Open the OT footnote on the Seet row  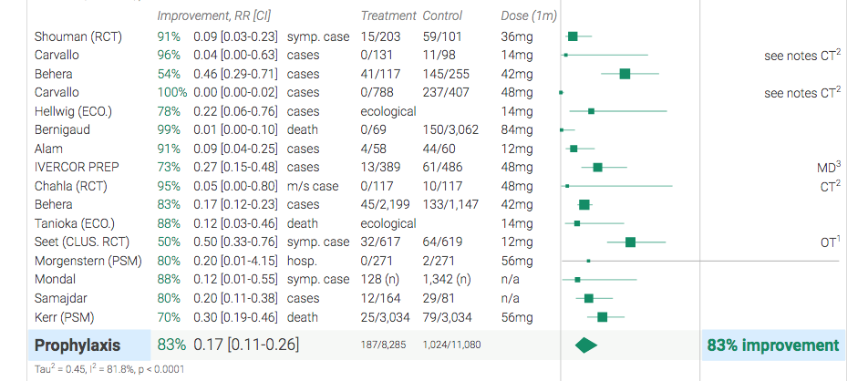828,242
